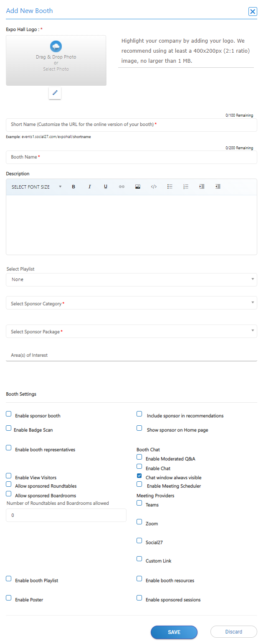Click the pencil edit logo icon
Viewport: 266px width, 644px height.
[x=55, y=93]
